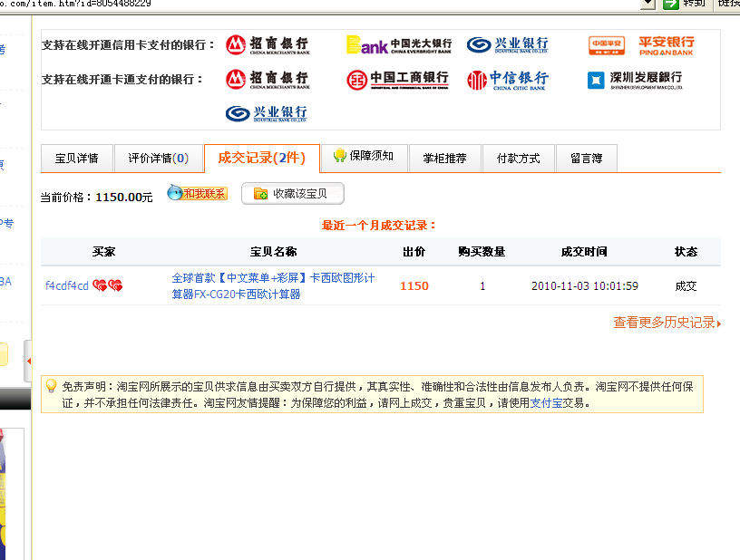Screen dimensions: 740x560
Task: Click the China CITIC Bank logo
Action: pyautogui.click(x=508, y=80)
